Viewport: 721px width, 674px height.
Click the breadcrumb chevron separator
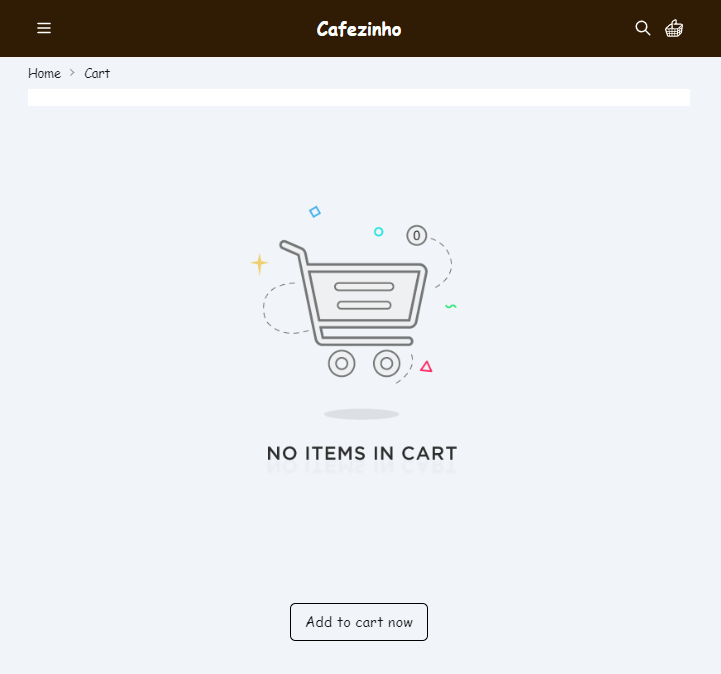tap(72, 73)
